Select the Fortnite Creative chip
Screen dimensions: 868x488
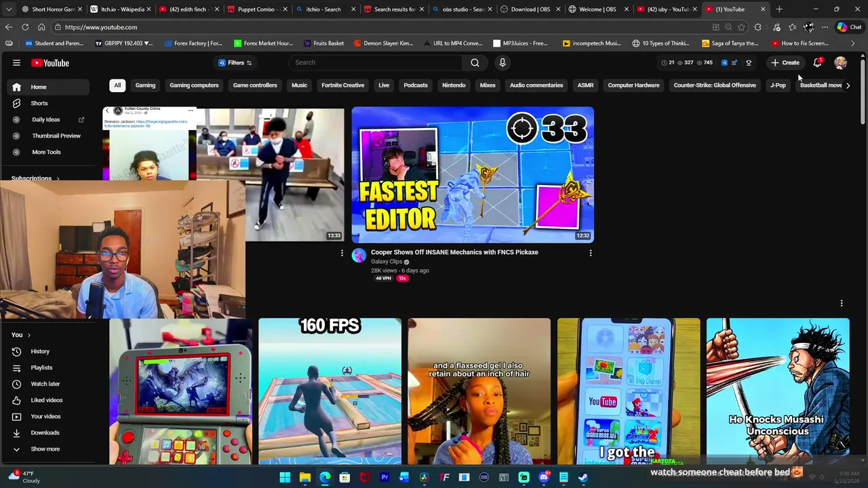pyautogui.click(x=342, y=85)
